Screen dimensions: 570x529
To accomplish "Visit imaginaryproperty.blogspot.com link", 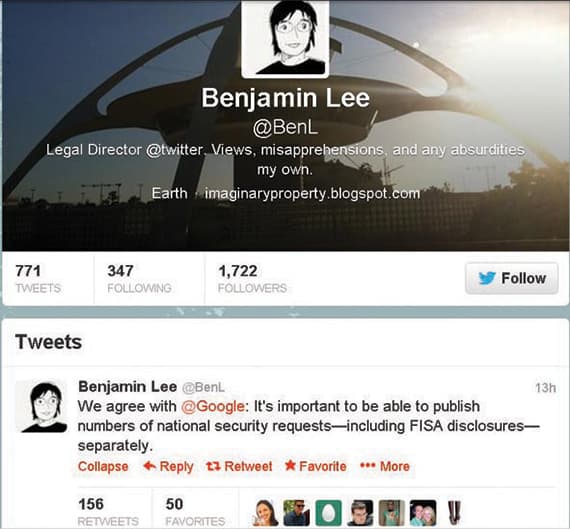I will [312, 193].
